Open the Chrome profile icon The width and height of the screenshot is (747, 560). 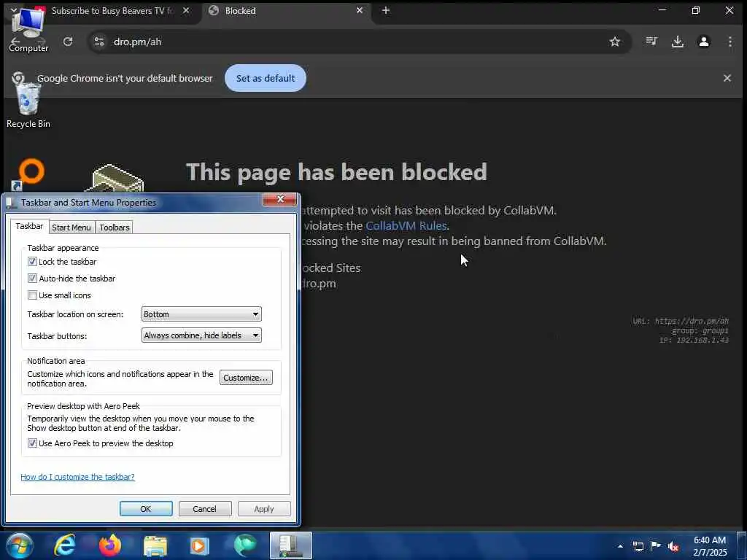click(x=704, y=42)
